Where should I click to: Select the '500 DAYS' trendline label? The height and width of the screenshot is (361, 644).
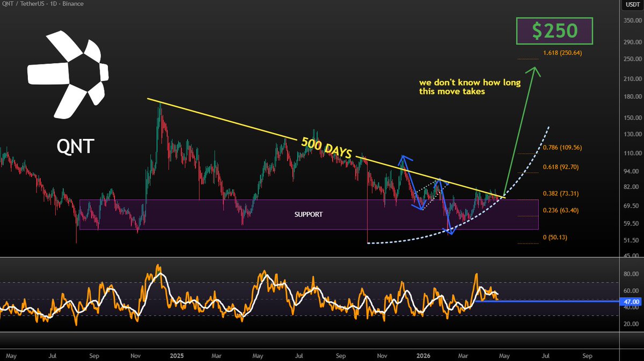(326, 149)
